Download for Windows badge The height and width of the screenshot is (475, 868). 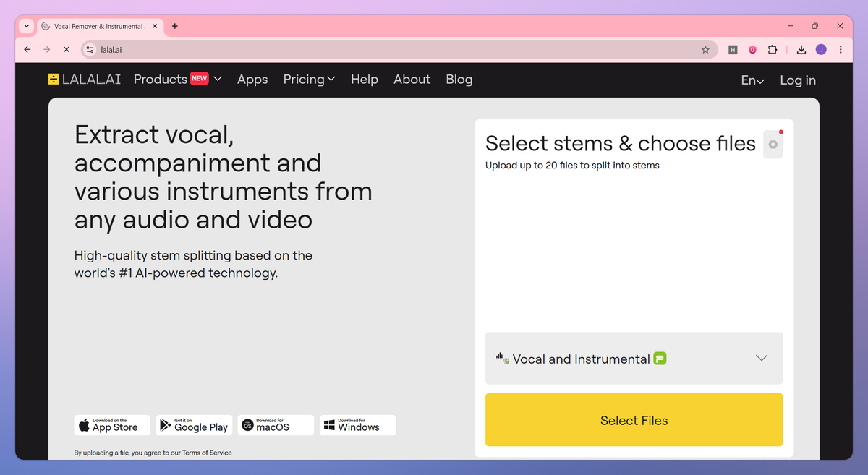click(357, 425)
